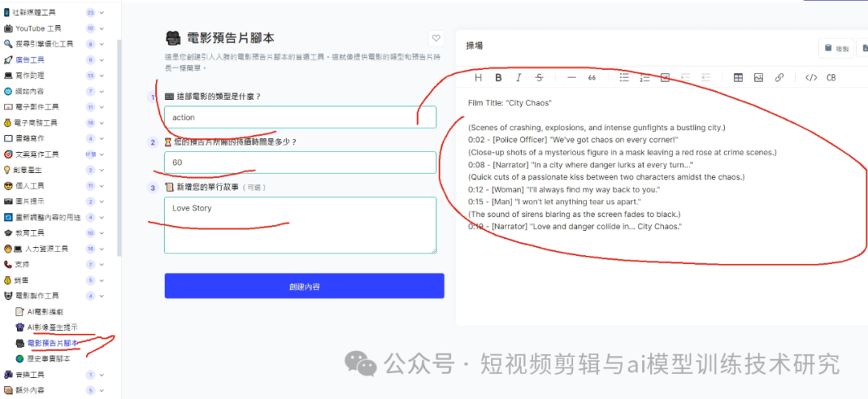
Task: Indent the current list item
Action: (686, 77)
